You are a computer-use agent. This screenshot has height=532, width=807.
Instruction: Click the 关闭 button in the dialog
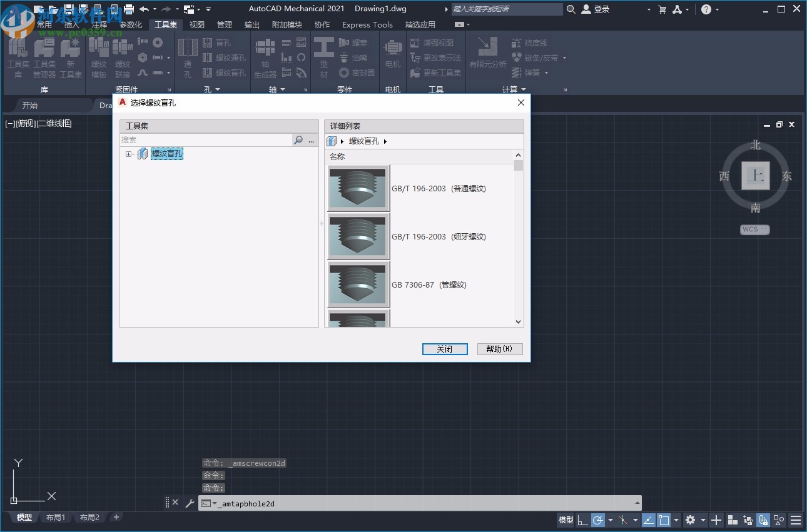pyautogui.click(x=445, y=349)
